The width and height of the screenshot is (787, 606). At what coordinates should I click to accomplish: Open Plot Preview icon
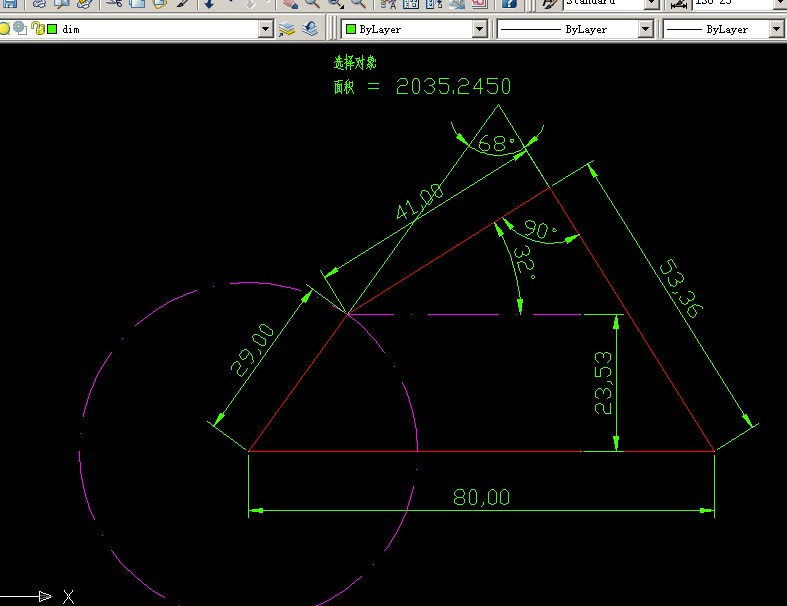62,4
